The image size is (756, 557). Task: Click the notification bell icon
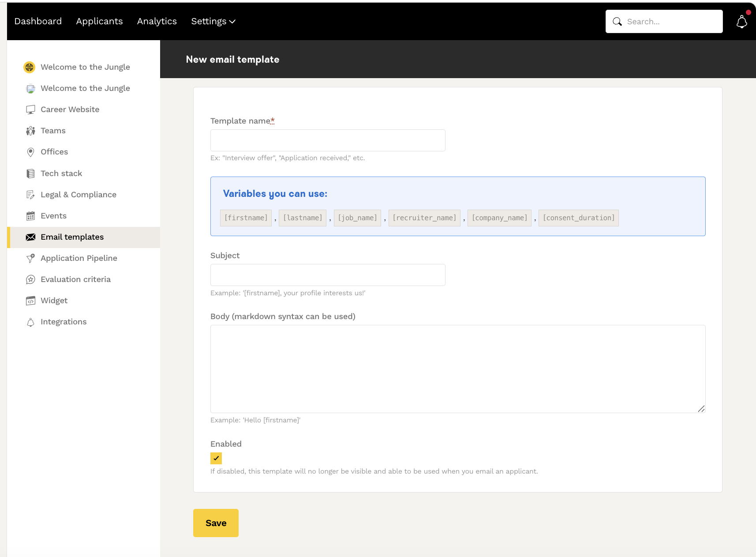point(741,22)
